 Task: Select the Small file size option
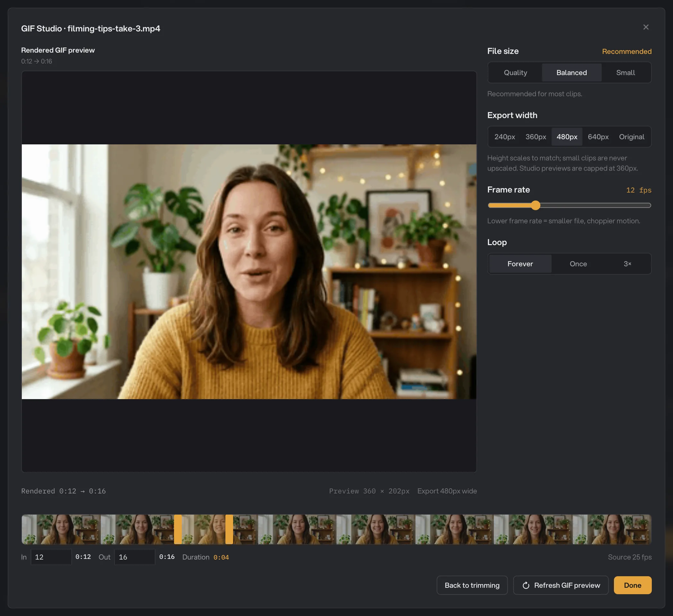point(625,73)
